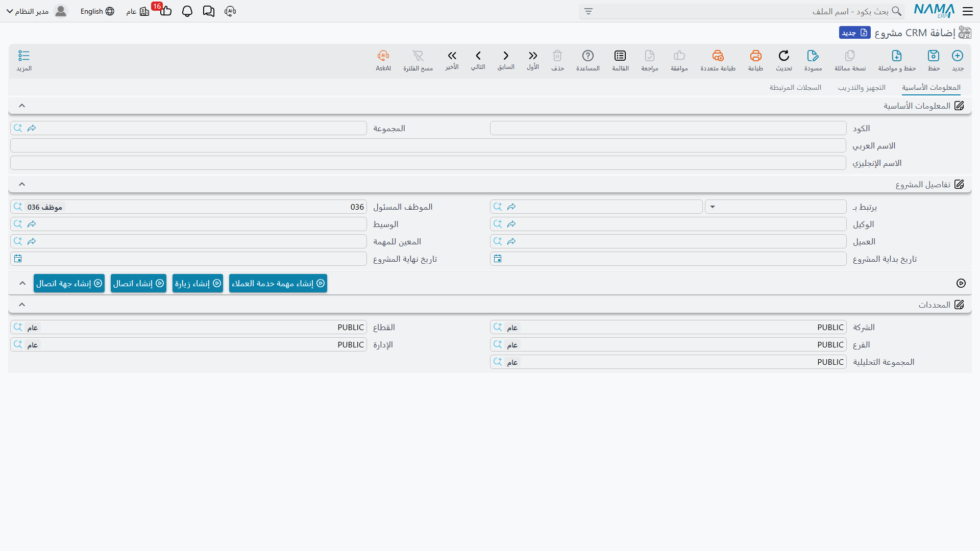Click الموظف المسئول field with 036

click(188, 207)
